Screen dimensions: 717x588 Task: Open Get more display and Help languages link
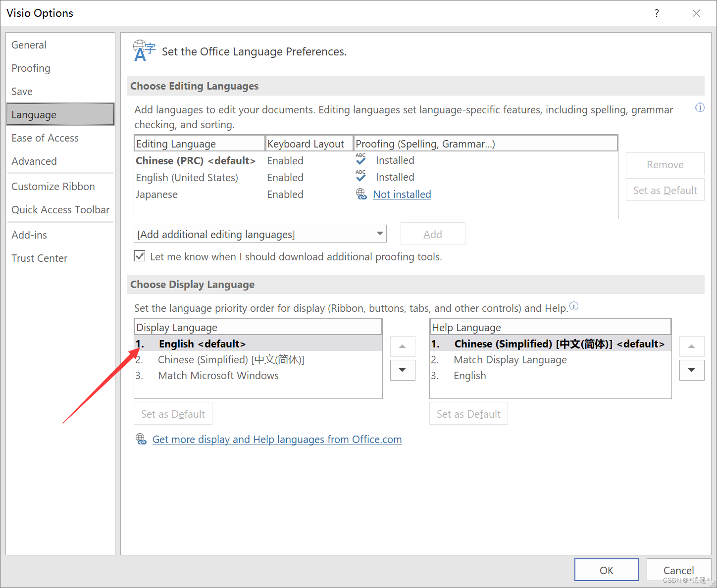(x=277, y=440)
